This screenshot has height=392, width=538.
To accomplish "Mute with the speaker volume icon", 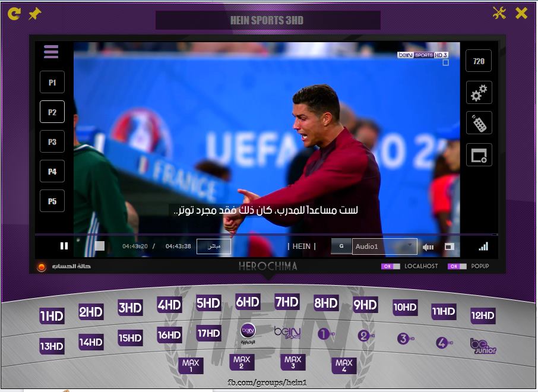I will [428, 247].
